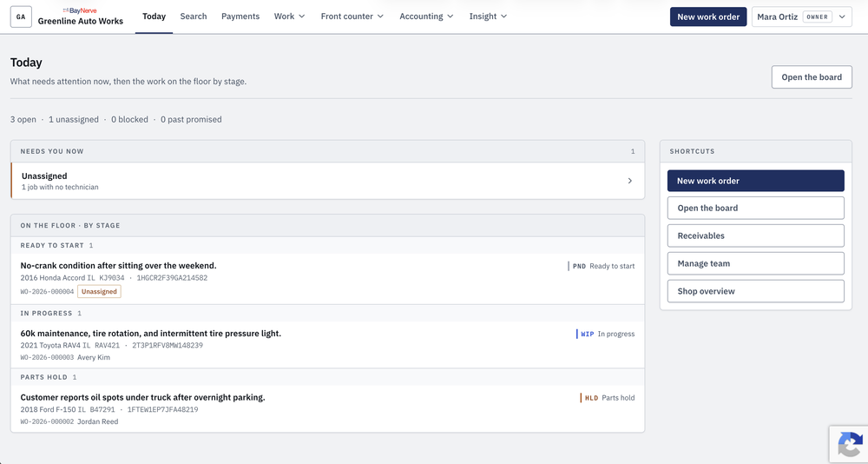The height and width of the screenshot is (464, 868).
Task: Click technician name Avery Kim
Action: point(94,358)
